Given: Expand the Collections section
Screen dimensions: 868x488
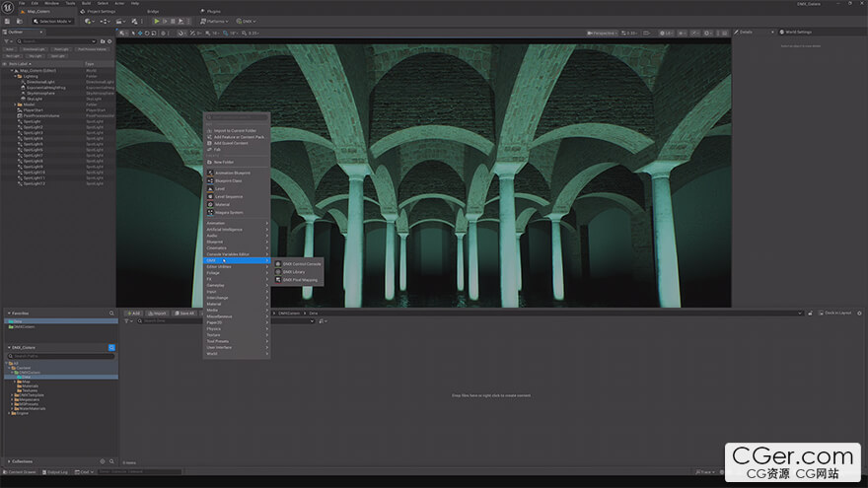Looking at the screenshot, I should coord(9,461).
